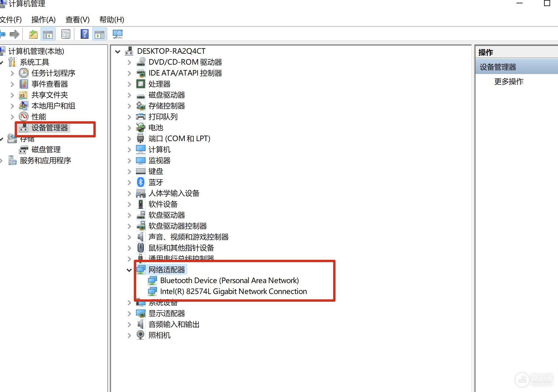Select 设备管理器 in the left tree
The width and height of the screenshot is (558, 392).
pos(50,128)
